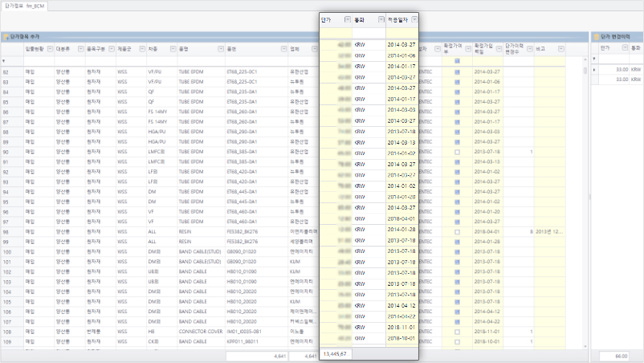Open the 통화 column filter dropdown
The width and height of the screenshot is (644, 363).
pyautogui.click(x=381, y=19)
